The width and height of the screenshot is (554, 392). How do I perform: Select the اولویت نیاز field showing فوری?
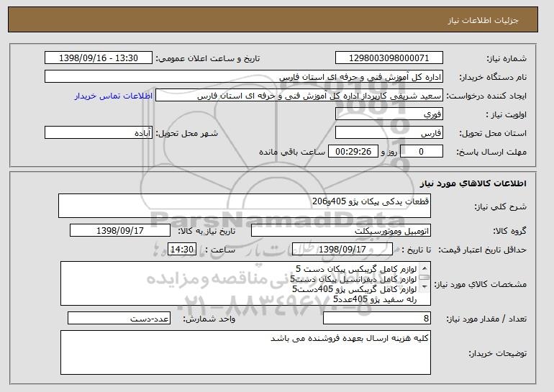(389, 114)
